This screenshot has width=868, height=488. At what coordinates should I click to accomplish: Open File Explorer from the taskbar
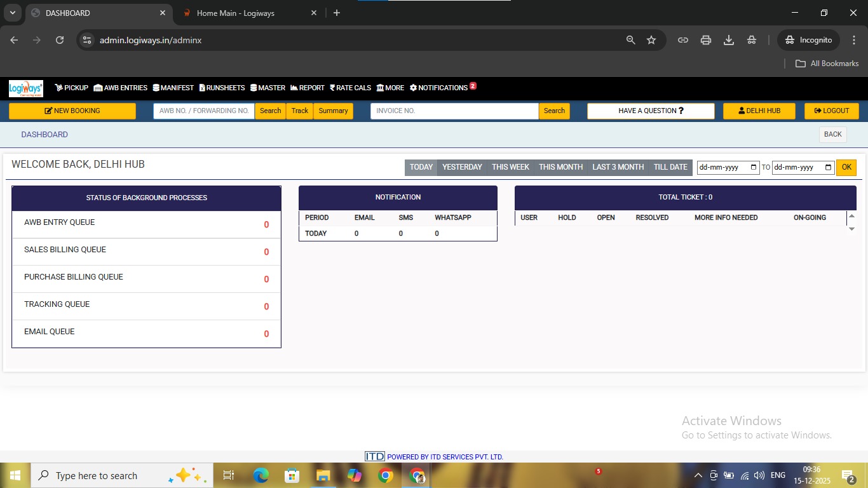(323, 475)
